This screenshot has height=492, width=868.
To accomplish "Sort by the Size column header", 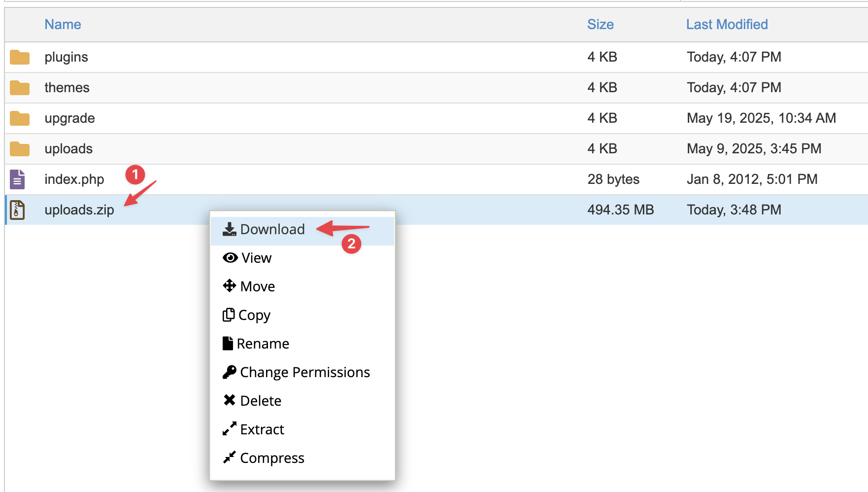I will tap(601, 25).
